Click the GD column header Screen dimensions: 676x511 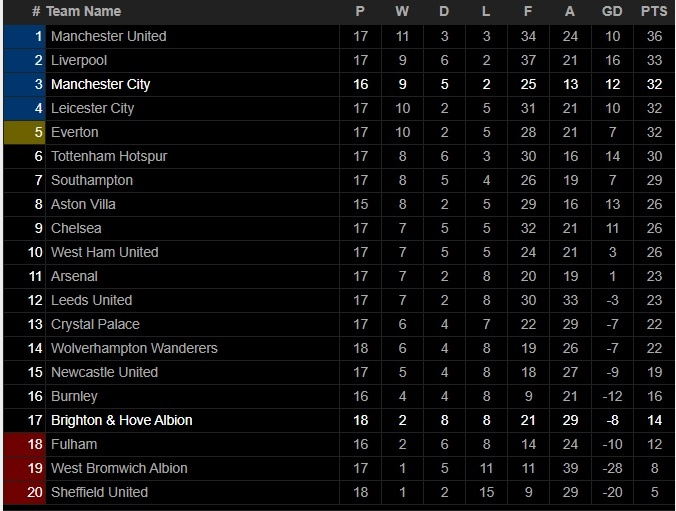click(x=612, y=11)
